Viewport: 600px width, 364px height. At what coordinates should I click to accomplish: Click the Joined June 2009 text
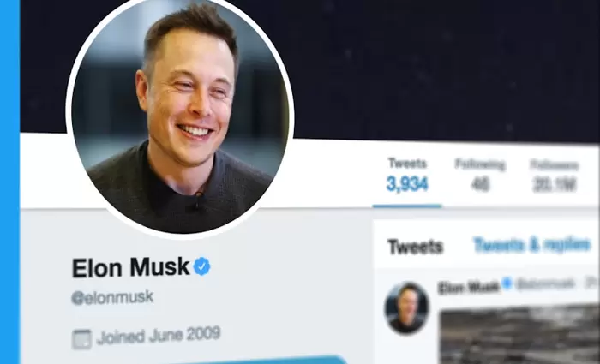click(x=159, y=336)
